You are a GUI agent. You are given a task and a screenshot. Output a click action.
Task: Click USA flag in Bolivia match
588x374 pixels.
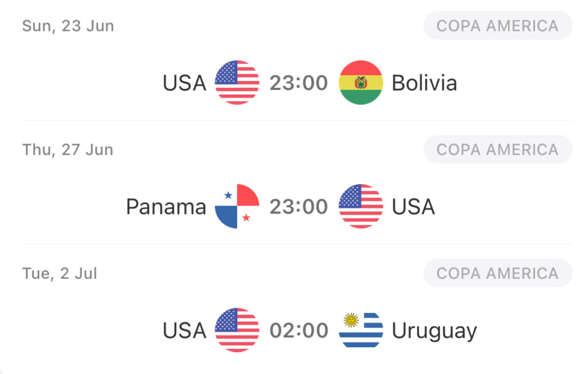[x=237, y=83]
